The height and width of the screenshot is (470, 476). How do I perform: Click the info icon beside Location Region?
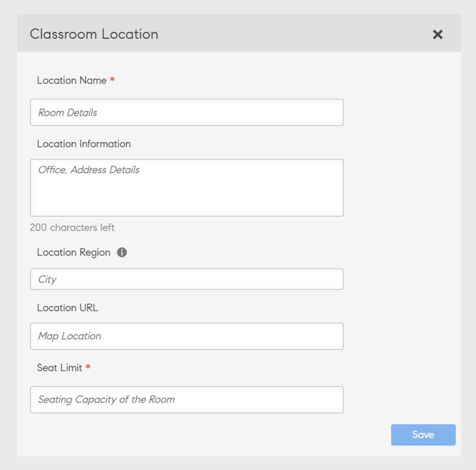[x=122, y=252]
